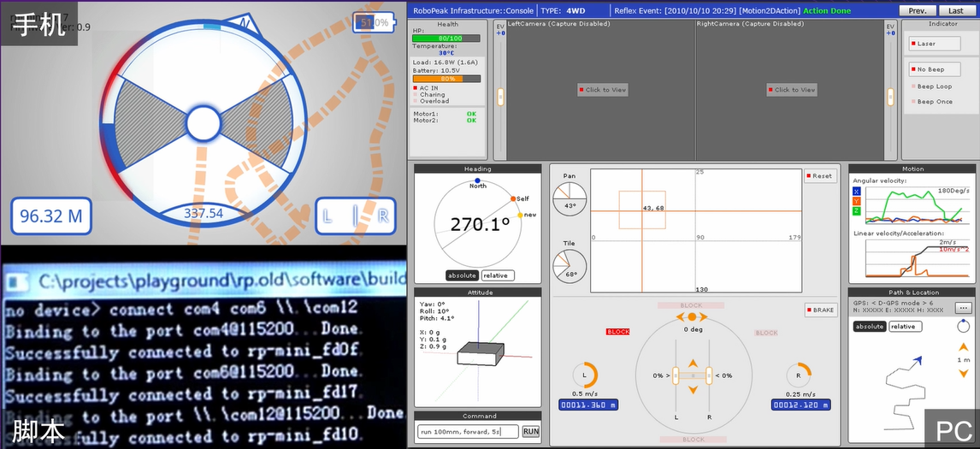The image size is (980, 449).
Task: Click the blue X axis color swatch
Action: tap(856, 192)
